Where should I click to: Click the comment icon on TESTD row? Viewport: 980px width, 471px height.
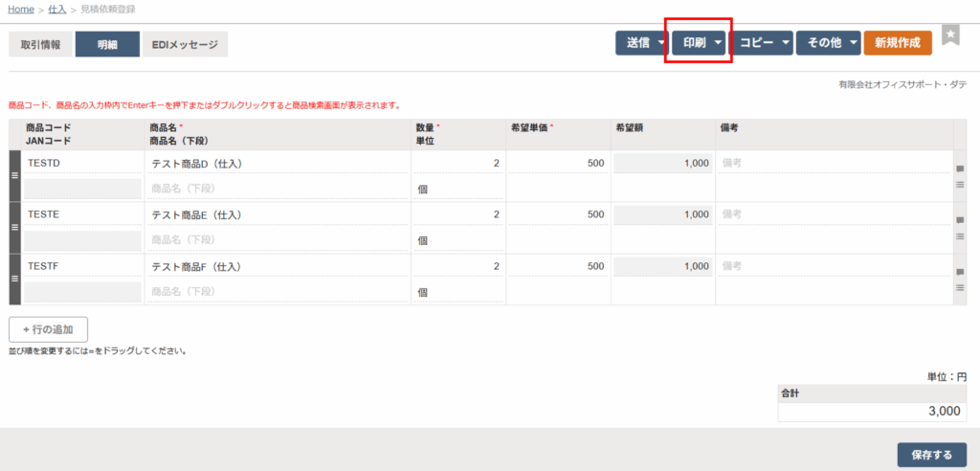coord(960,169)
